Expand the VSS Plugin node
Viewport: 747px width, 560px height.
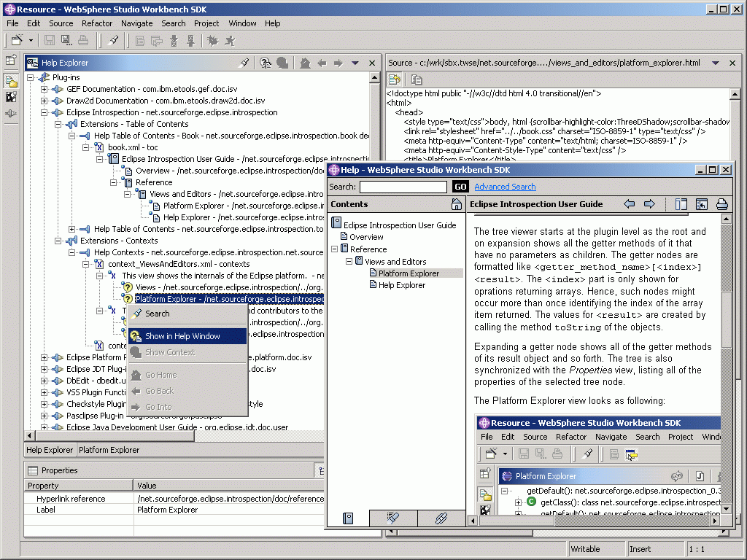point(44,393)
